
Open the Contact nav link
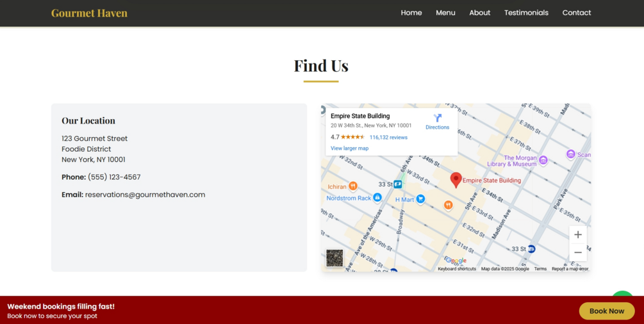click(x=577, y=13)
